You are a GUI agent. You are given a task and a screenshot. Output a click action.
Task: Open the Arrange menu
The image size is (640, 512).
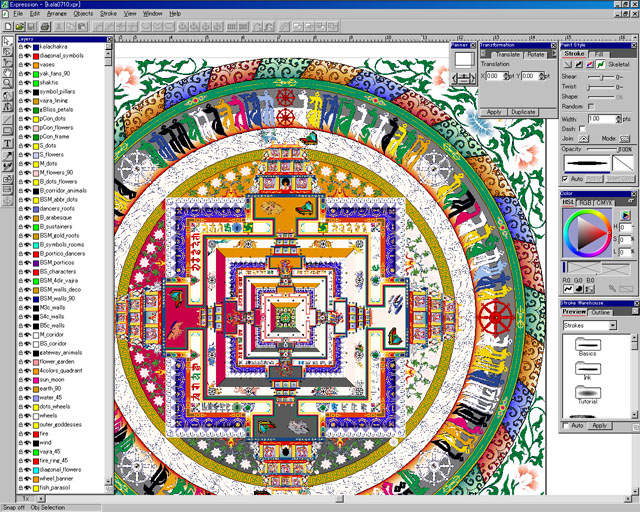(57, 13)
